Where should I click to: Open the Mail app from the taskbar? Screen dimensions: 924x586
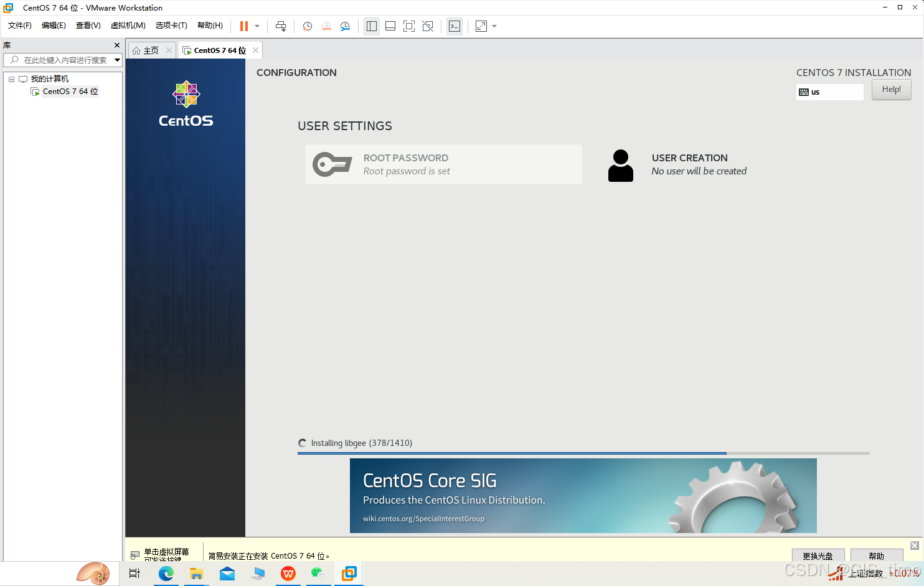[x=227, y=574]
